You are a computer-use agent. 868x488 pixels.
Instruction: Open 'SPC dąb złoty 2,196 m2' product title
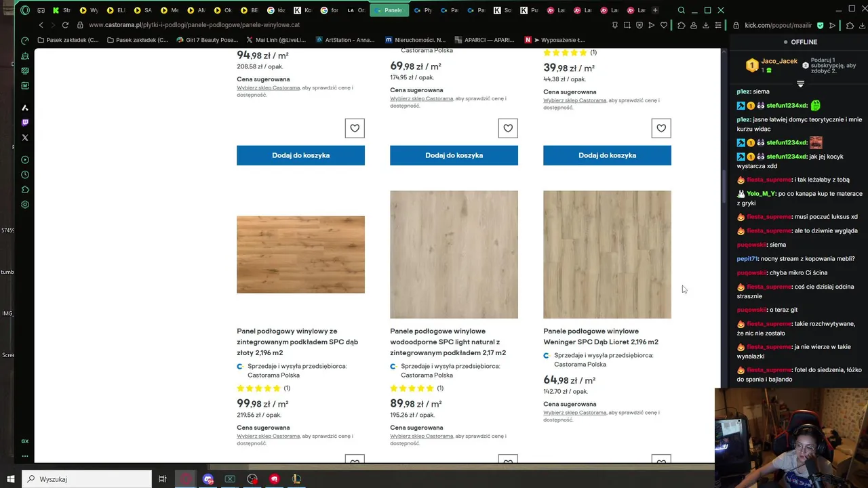coord(298,342)
